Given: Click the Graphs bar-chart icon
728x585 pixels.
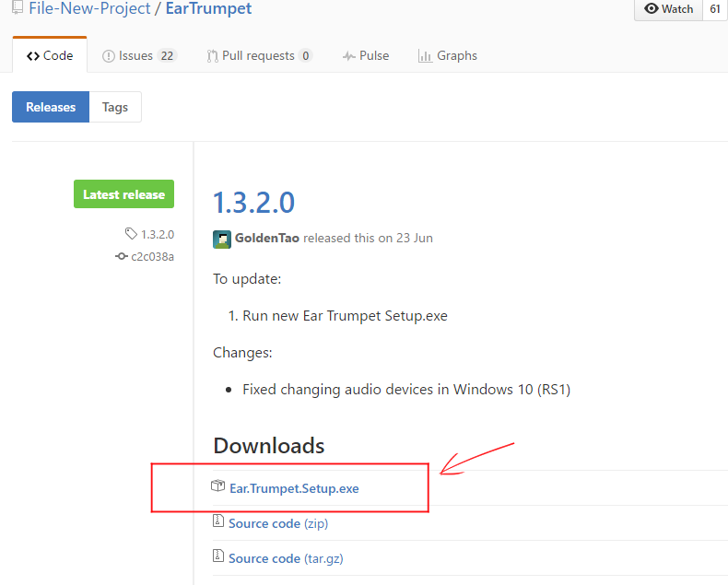Looking at the screenshot, I should click(426, 55).
